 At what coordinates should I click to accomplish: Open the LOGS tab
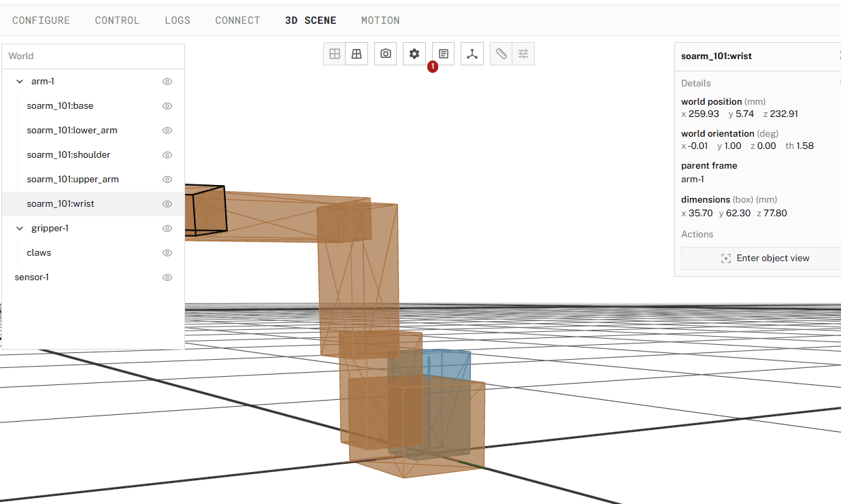coord(178,20)
